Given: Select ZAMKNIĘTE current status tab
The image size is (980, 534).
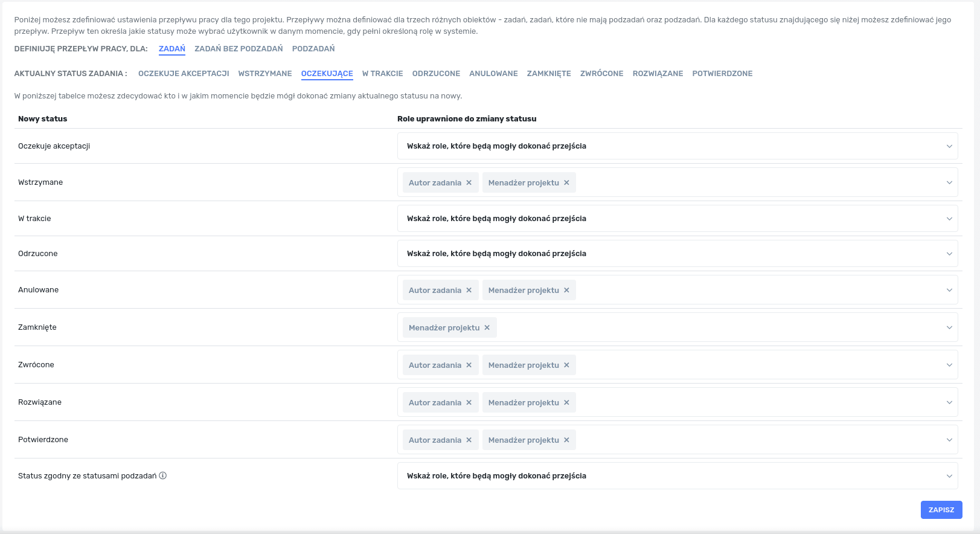Looking at the screenshot, I should click(x=549, y=74).
